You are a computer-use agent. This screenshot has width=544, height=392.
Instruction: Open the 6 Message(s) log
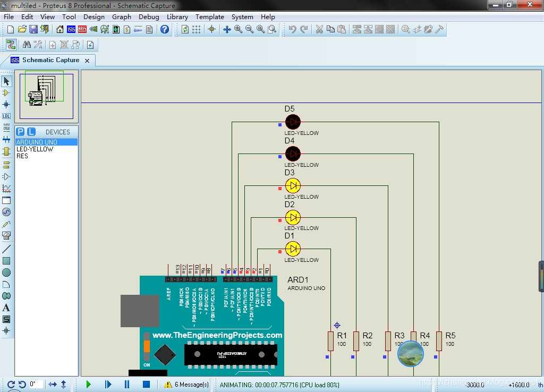pyautogui.click(x=186, y=385)
